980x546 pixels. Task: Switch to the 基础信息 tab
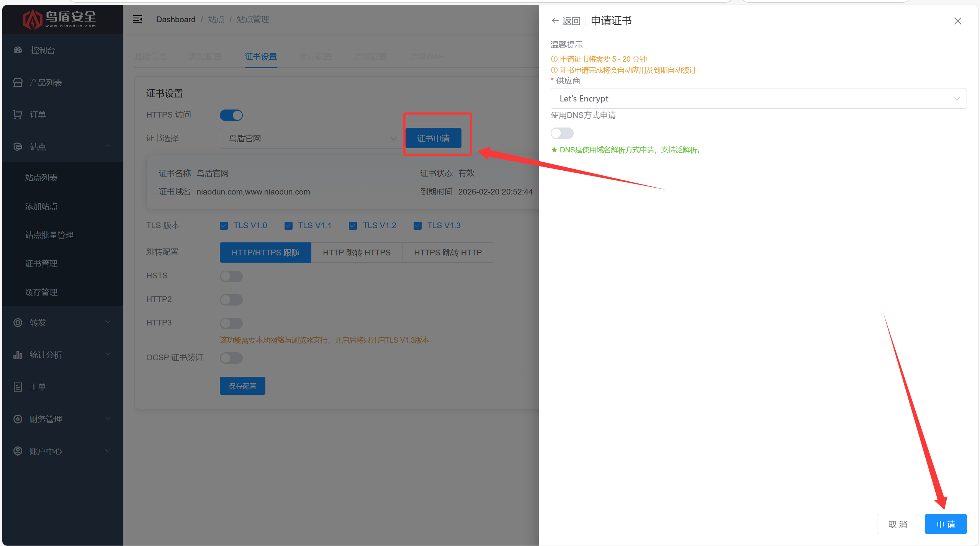(x=151, y=57)
